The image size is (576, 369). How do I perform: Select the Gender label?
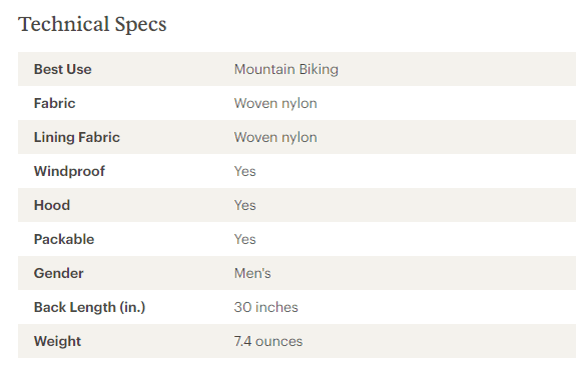pyautogui.click(x=58, y=273)
